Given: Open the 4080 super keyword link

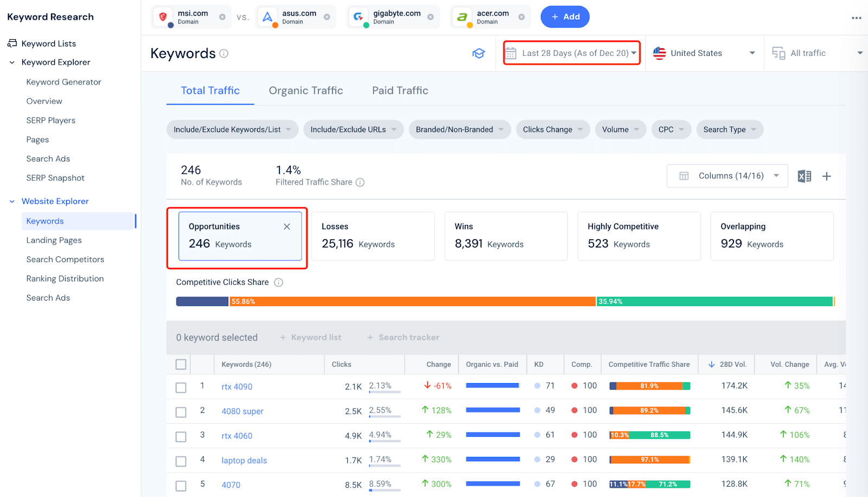Looking at the screenshot, I should point(242,411).
